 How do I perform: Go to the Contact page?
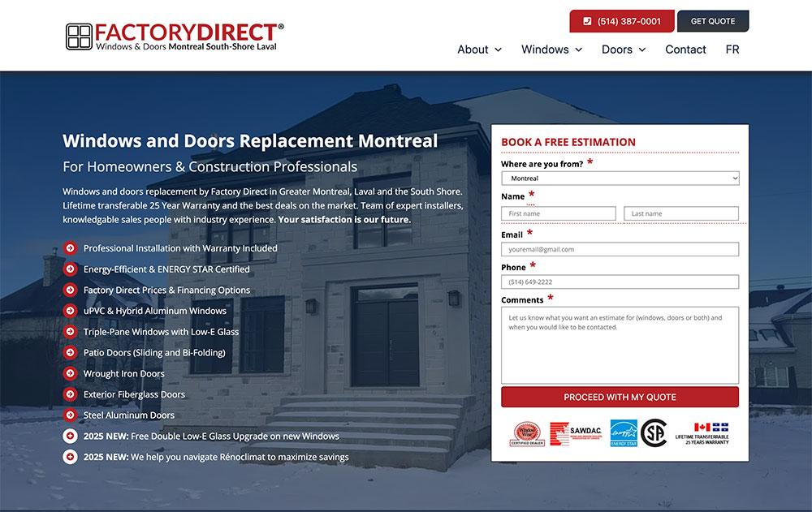[x=685, y=49]
